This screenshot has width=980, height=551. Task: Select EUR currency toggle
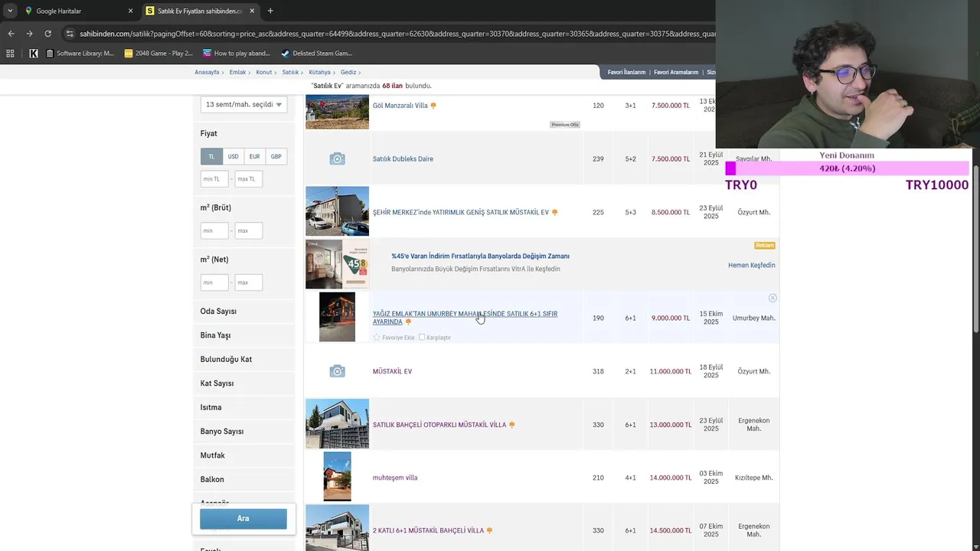[x=254, y=156]
